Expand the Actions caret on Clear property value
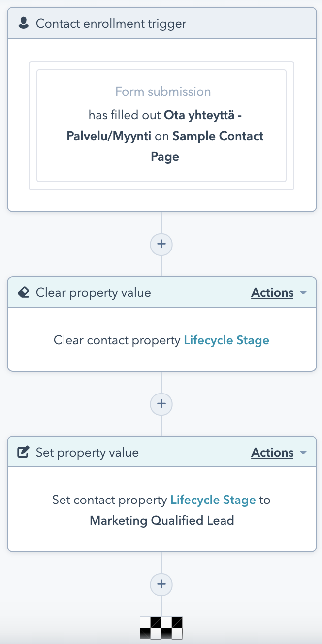 tap(303, 293)
